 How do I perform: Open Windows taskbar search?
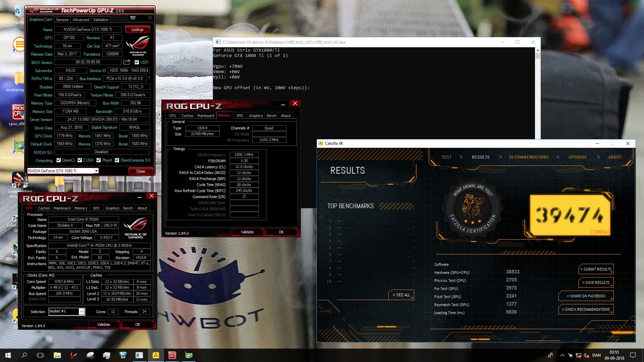[x=24, y=355]
